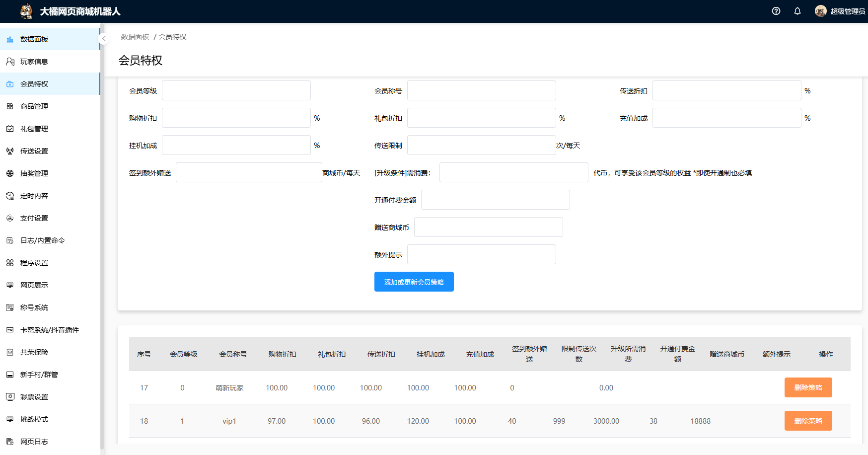
Task: Go to 程序设置 in sidebar
Action: coord(34,263)
